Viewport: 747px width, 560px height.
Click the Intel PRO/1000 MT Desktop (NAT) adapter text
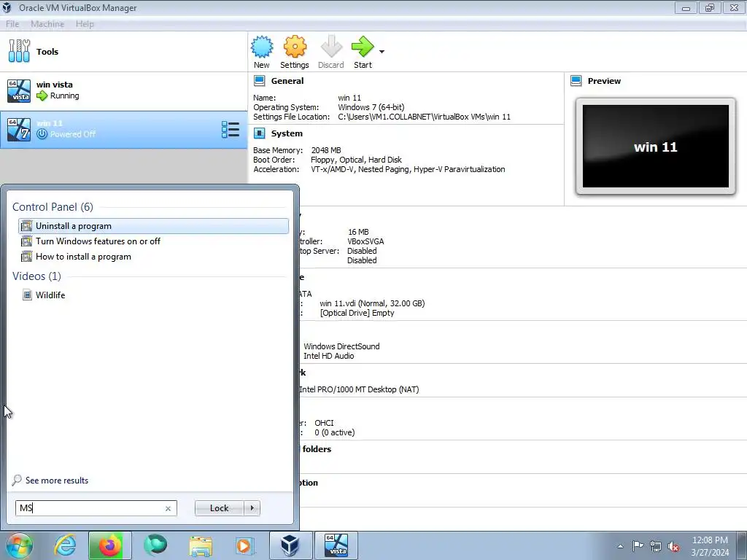359,389
